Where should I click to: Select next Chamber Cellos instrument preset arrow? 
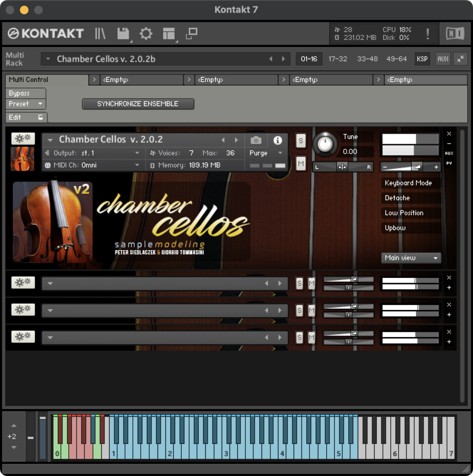(x=236, y=140)
